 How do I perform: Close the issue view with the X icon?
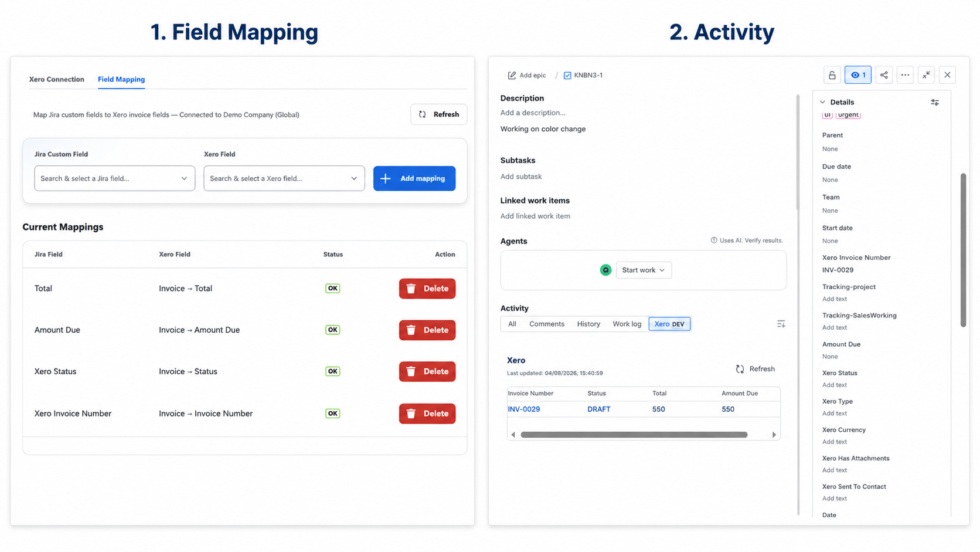click(x=947, y=75)
